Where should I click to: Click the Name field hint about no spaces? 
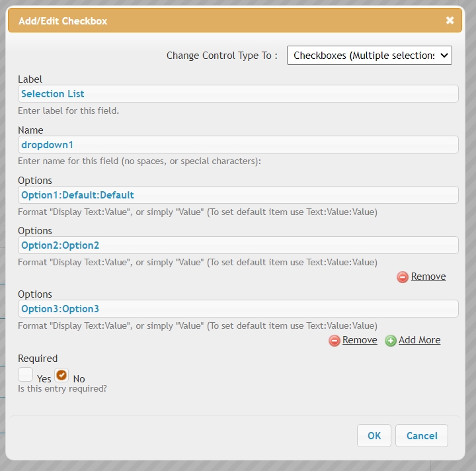pyautogui.click(x=139, y=161)
